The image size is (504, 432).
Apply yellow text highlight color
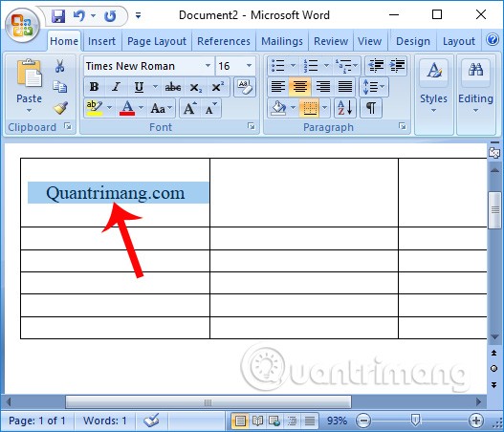(94, 109)
